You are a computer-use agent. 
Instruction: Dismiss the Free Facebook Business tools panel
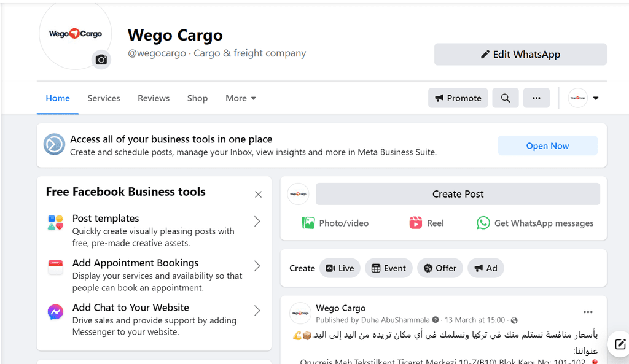click(259, 195)
